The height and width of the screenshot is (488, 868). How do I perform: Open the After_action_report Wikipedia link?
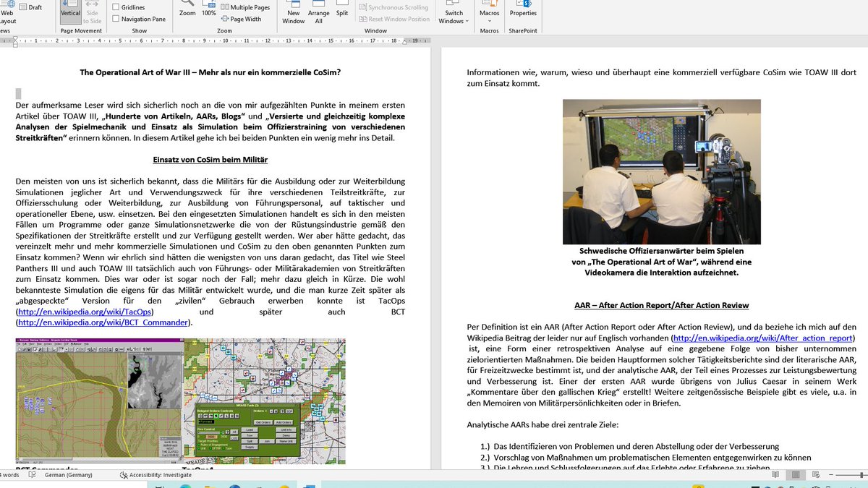click(764, 338)
